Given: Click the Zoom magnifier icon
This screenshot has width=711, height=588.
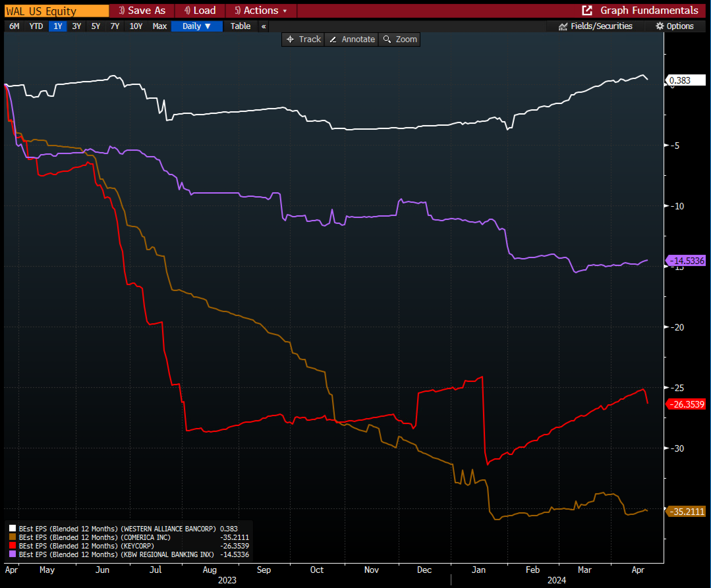Looking at the screenshot, I should click(x=387, y=39).
